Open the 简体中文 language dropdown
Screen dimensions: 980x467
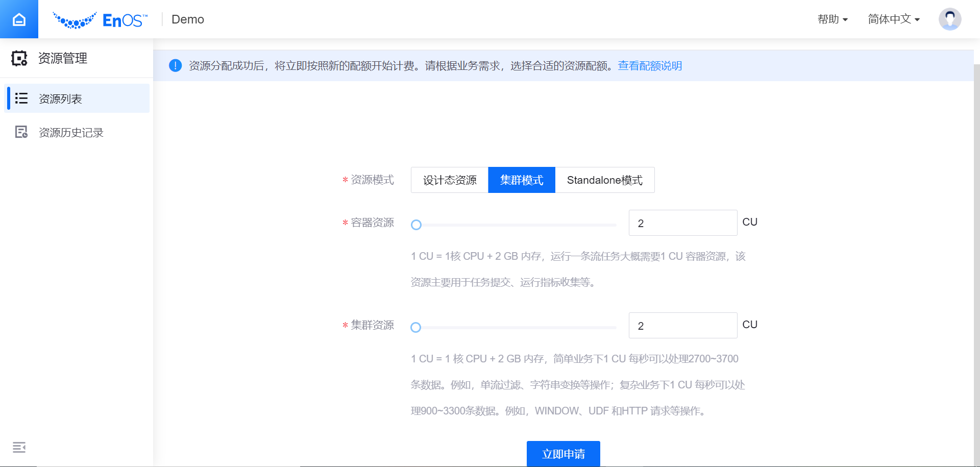click(x=894, y=19)
